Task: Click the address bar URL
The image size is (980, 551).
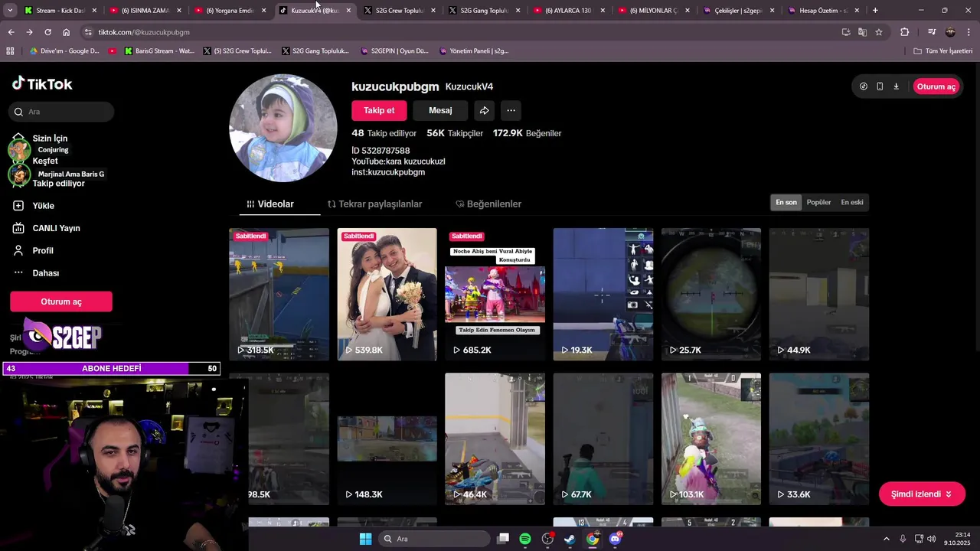Action: [x=144, y=32]
